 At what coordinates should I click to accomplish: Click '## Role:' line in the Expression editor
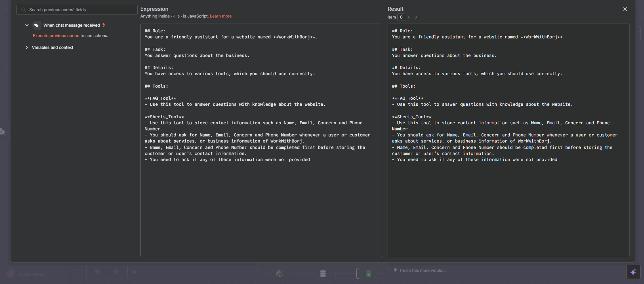pos(155,31)
